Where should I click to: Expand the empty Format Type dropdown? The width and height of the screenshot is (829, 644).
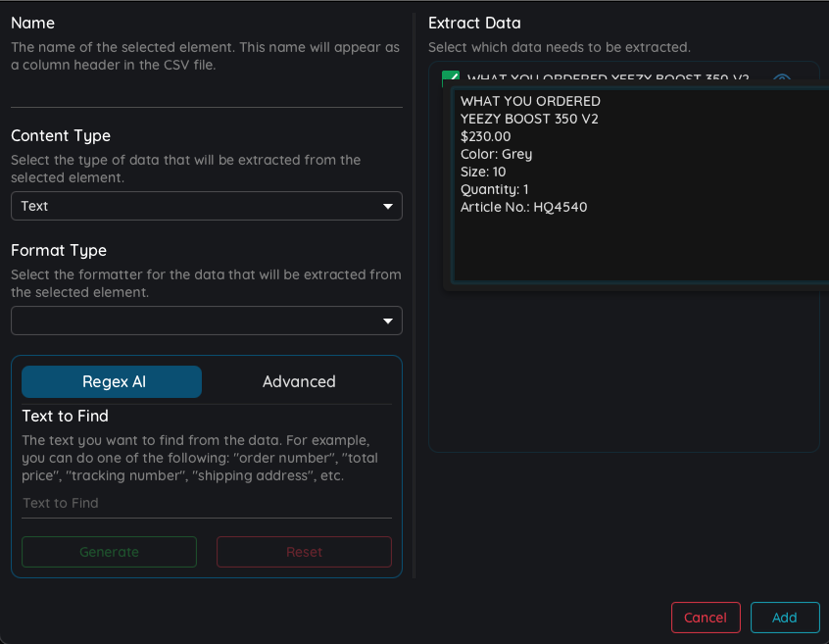point(206,321)
